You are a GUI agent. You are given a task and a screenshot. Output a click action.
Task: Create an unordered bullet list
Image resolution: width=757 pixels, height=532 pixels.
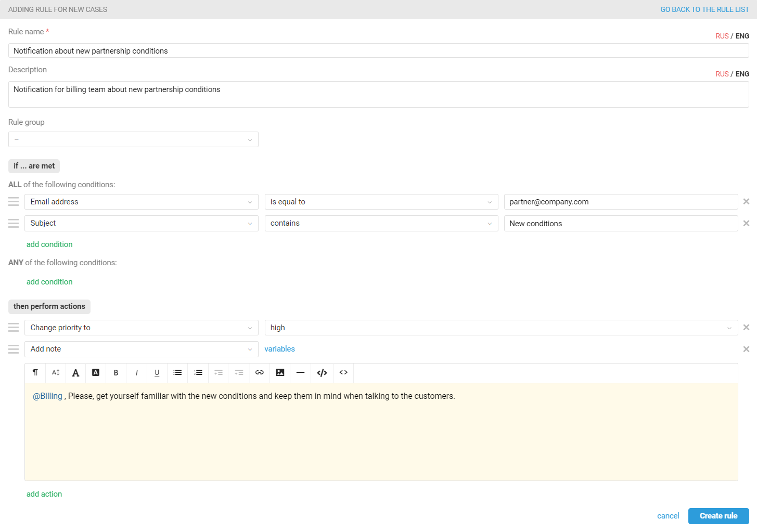(177, 373)
